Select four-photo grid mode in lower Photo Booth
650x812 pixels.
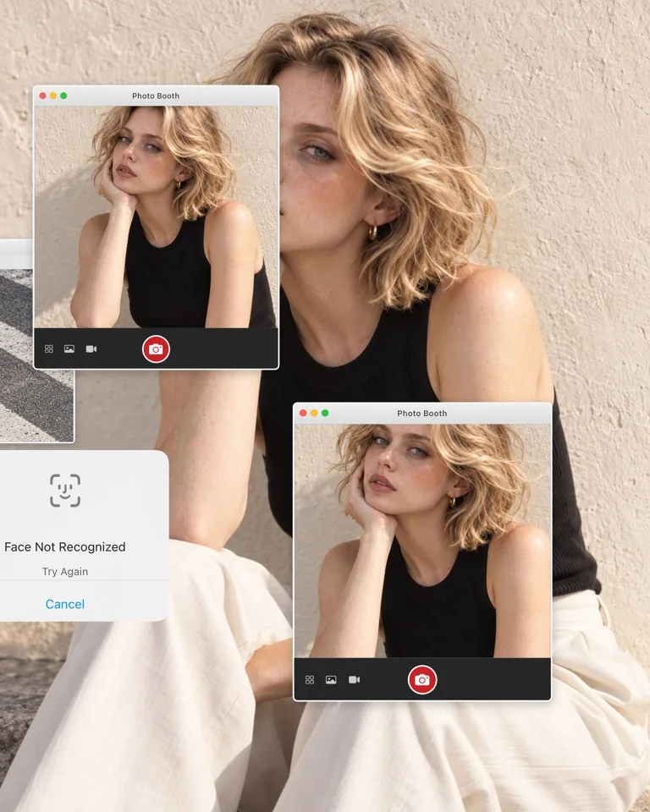tap(310, 679)
